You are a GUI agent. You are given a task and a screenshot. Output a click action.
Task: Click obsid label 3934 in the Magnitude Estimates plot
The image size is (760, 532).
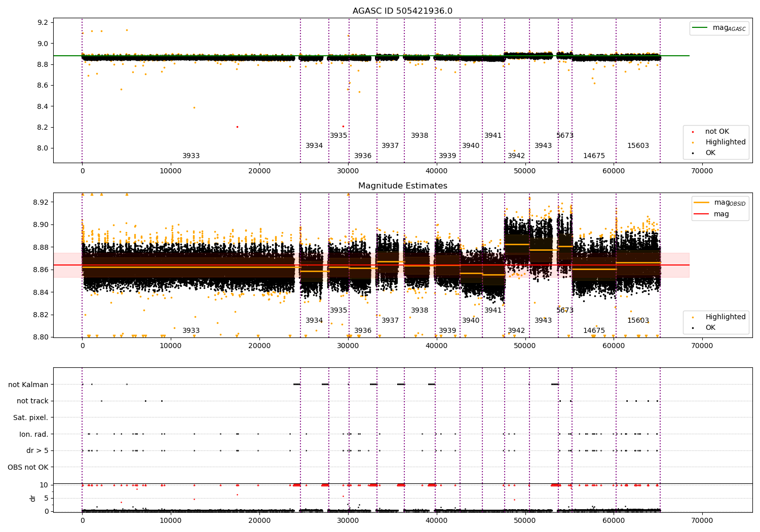tap(314, 321)
